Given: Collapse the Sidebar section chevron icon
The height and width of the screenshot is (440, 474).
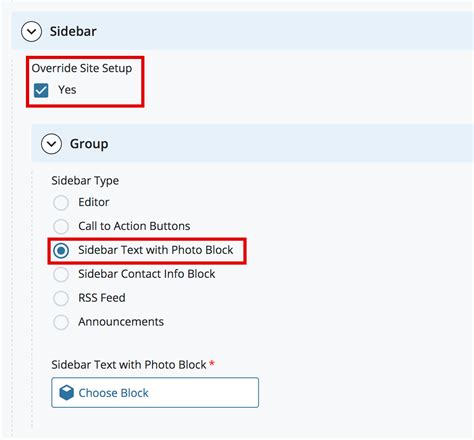Looking at the screenshot, I should [x=31, y=32].
